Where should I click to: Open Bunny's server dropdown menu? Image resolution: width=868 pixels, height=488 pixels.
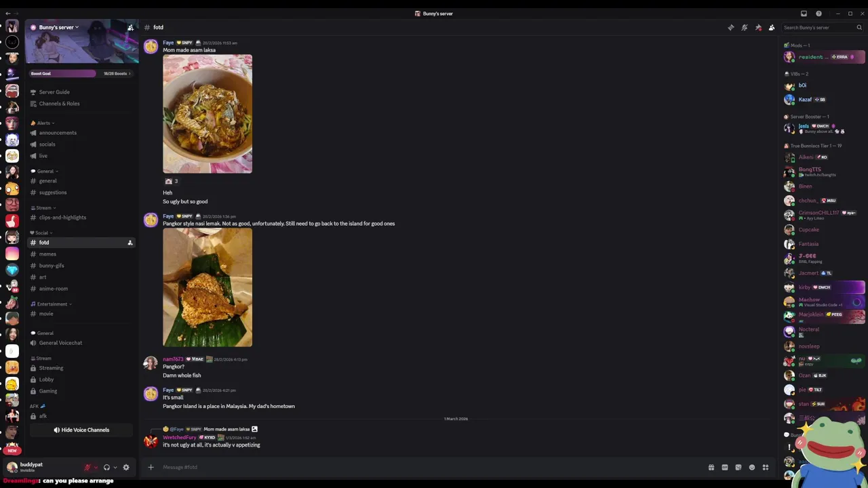point(59,28)
